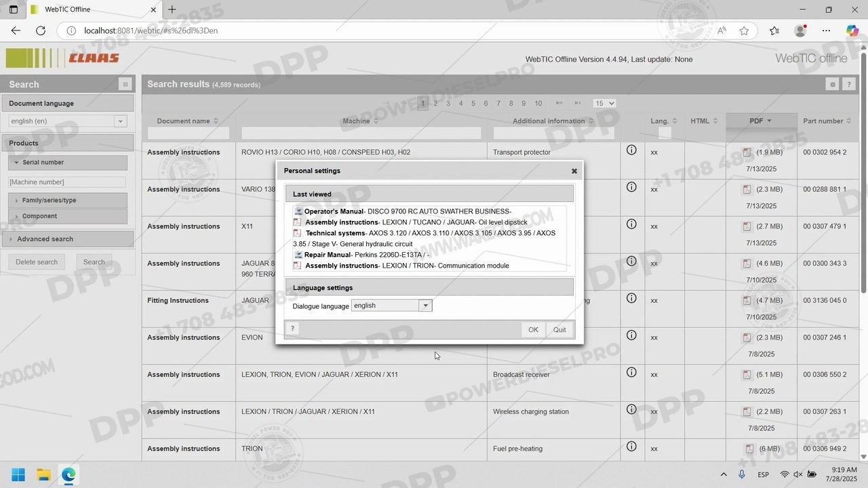Show info for Broadcast receiver row
868x488 pixels.
(x=631, y=372)
